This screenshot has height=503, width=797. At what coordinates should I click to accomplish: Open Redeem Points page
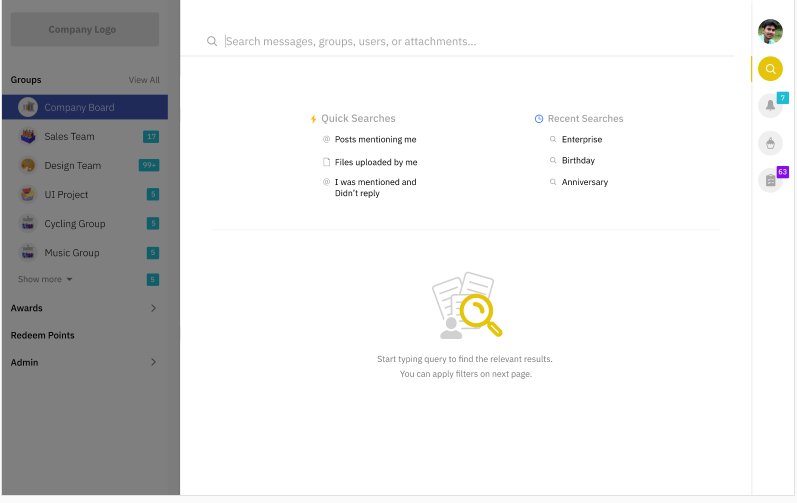(43, 335)
